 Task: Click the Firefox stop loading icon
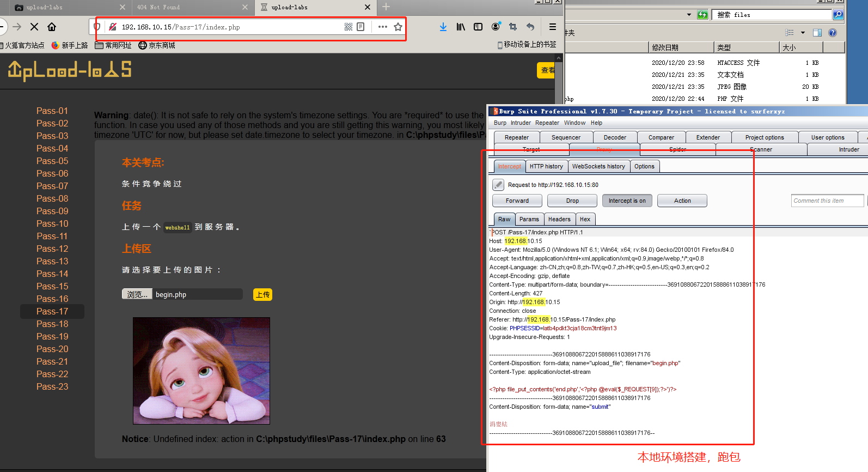point(34,27)
